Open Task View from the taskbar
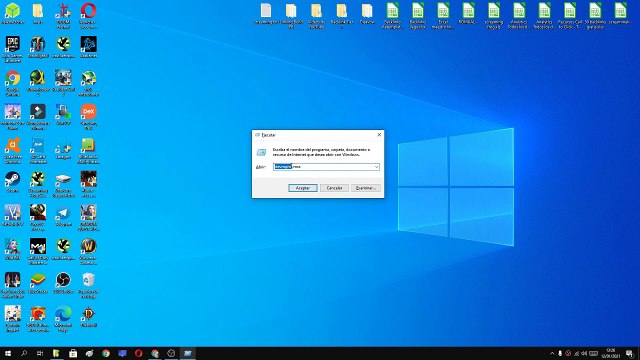 [40, 353]
